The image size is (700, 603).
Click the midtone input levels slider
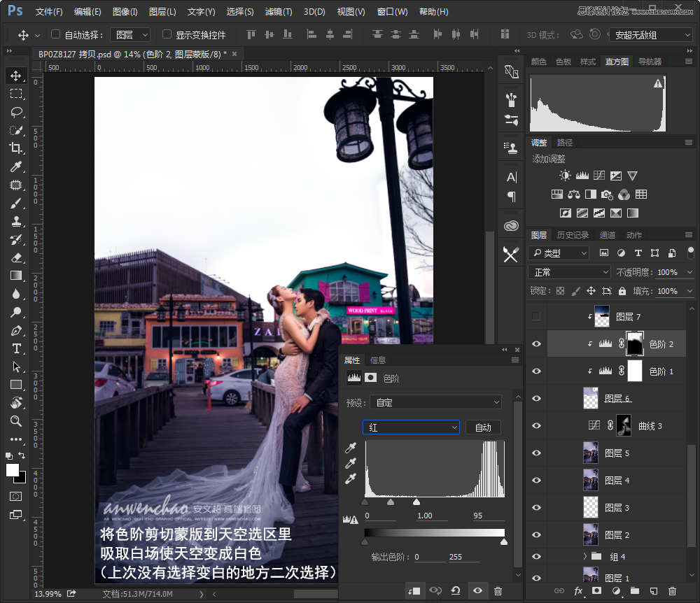pos(391,502)
